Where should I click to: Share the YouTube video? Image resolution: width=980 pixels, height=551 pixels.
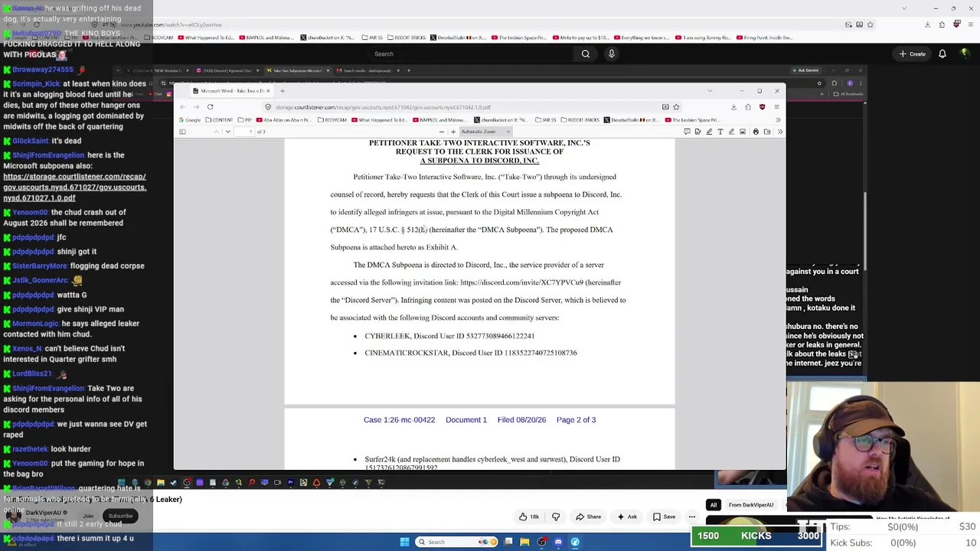point(588,517)
